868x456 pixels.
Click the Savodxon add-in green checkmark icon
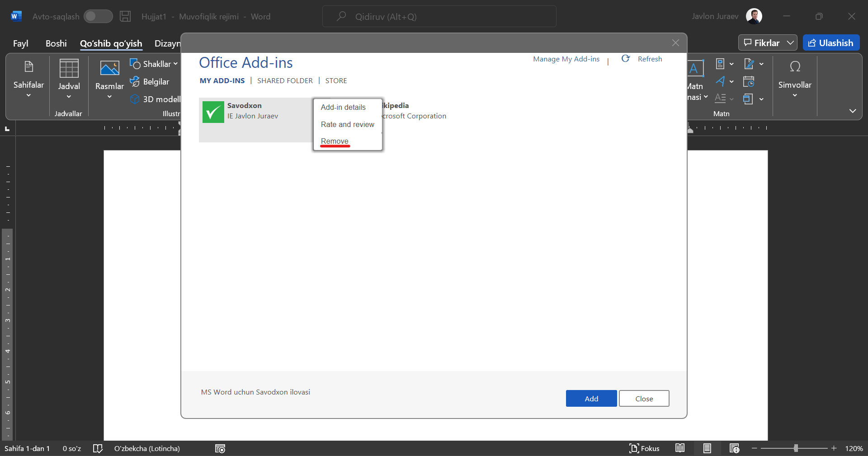(x=213, y=112)
